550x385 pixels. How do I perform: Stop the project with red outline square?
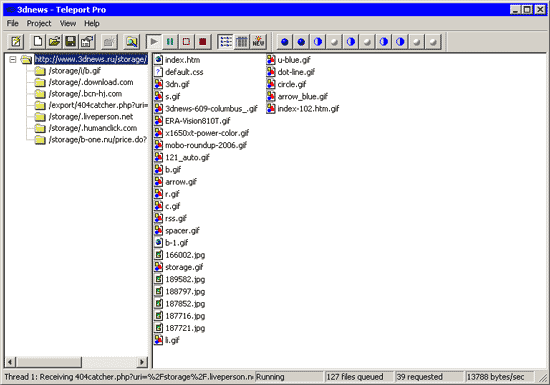(186, 42)
